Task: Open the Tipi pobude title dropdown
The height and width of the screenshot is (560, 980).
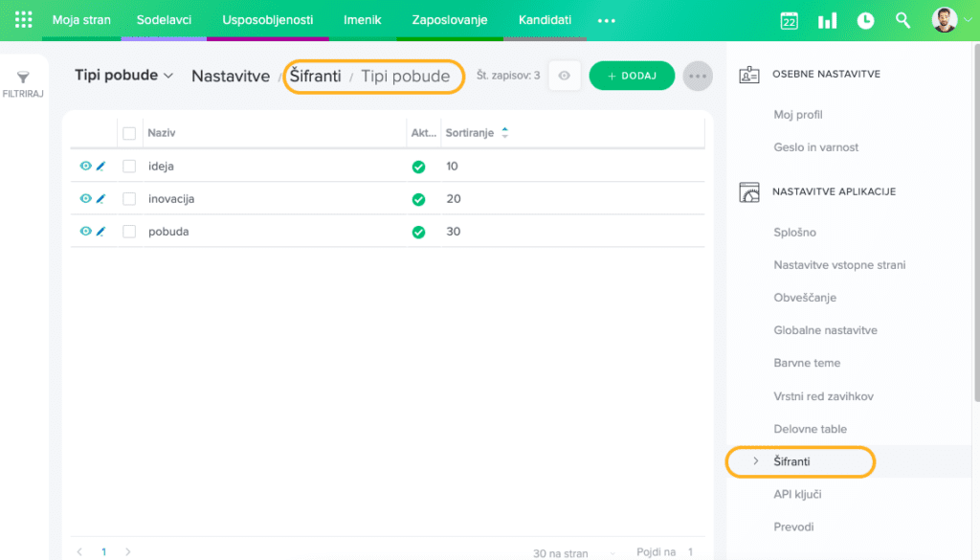Action: pos(124,76)
